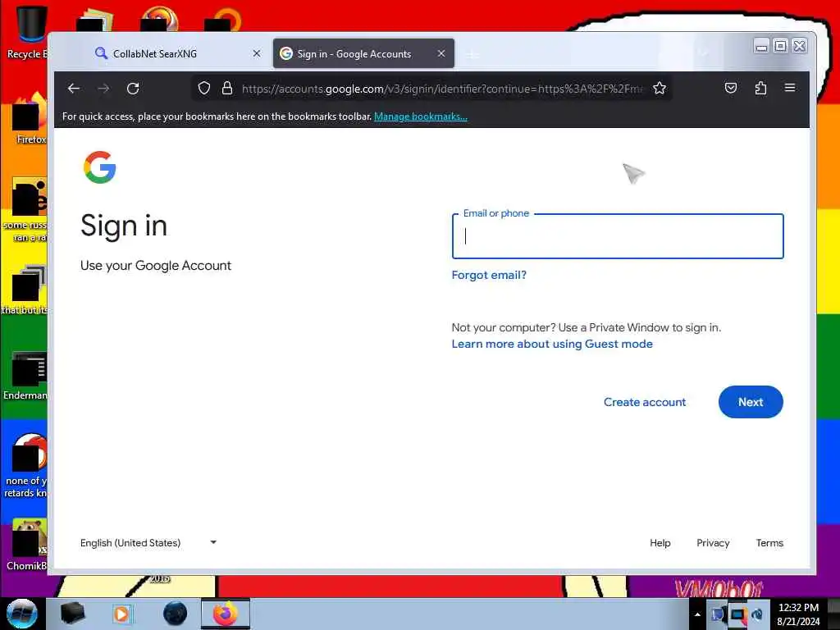Minimize the Firefox window
840x630 pixels.
[761, 46]
